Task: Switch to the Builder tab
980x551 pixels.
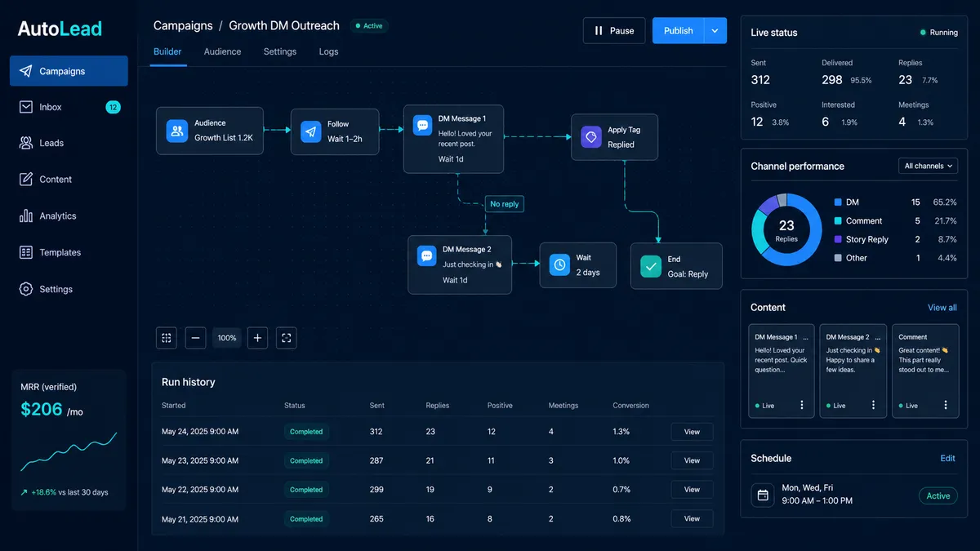Action: [167, 51]
